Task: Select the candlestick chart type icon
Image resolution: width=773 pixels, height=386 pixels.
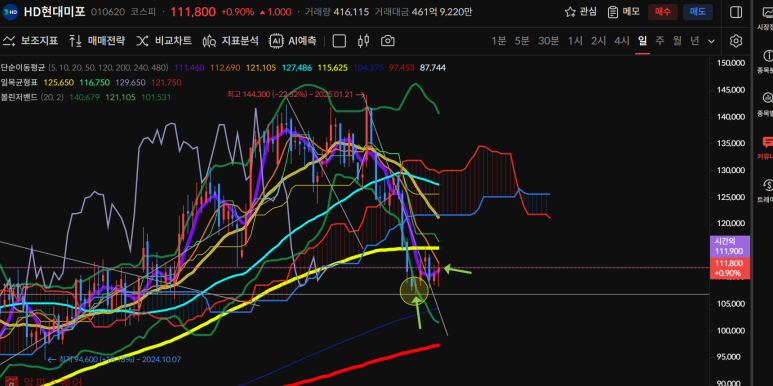Action: (364, 41)
